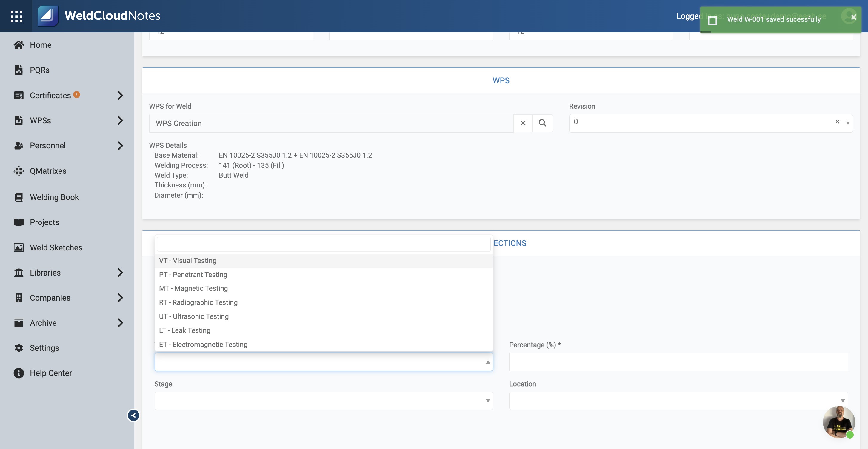Select PT - Penetrant Testing option
Viewport: 868px width, 449px height.
[x=324, y=275]
